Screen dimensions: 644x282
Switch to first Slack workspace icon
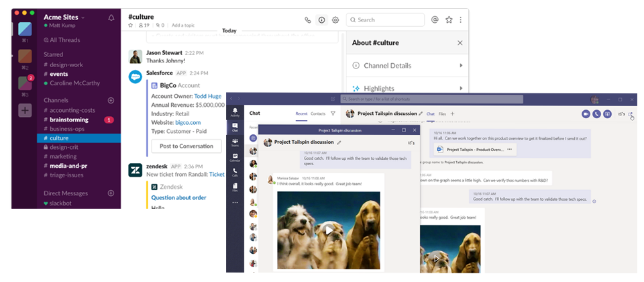[25, 29]
